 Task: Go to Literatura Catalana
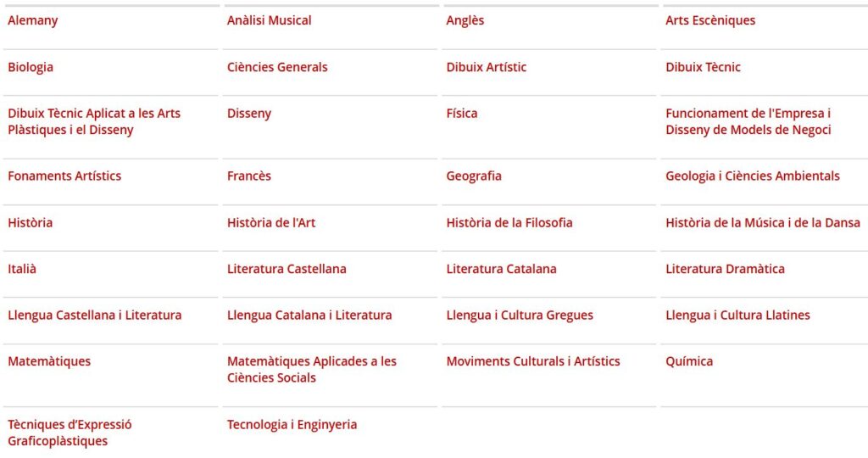click(x=502, y=269)
